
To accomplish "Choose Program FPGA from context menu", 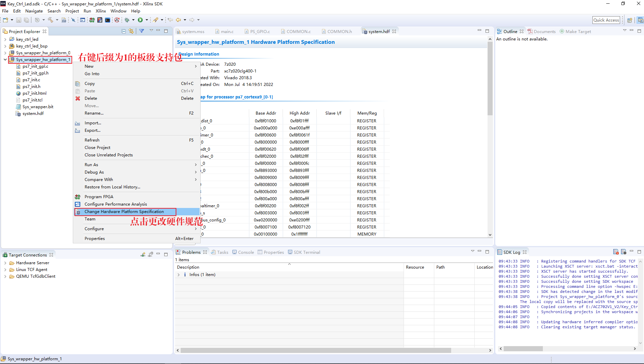I will (137, 197).
